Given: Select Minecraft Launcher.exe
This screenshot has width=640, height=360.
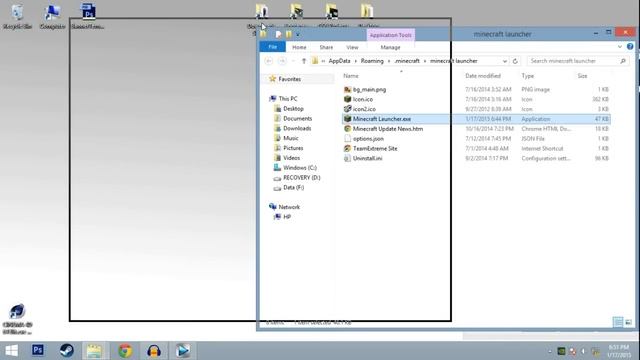Looking at the screenshot, I should [x=476, y=119].
